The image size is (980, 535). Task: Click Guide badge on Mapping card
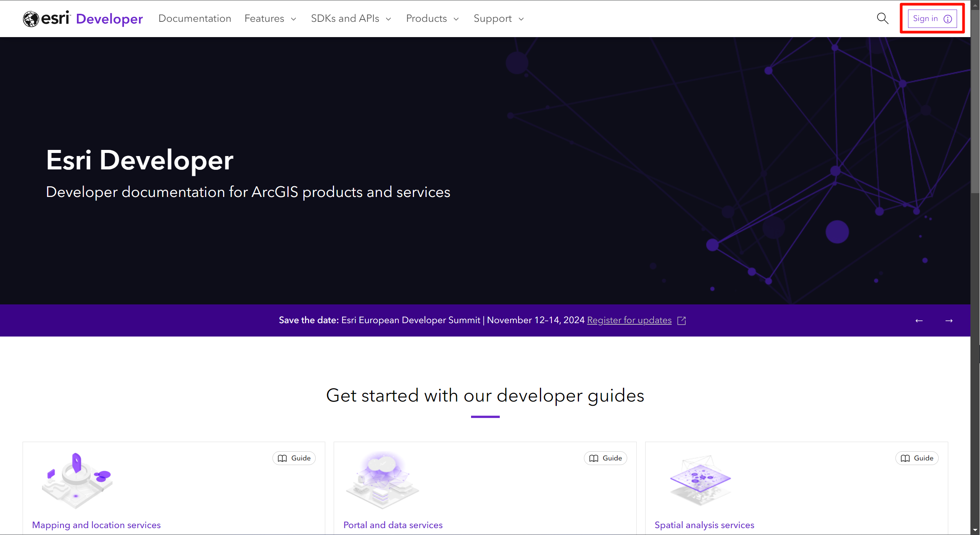[294, 458]
